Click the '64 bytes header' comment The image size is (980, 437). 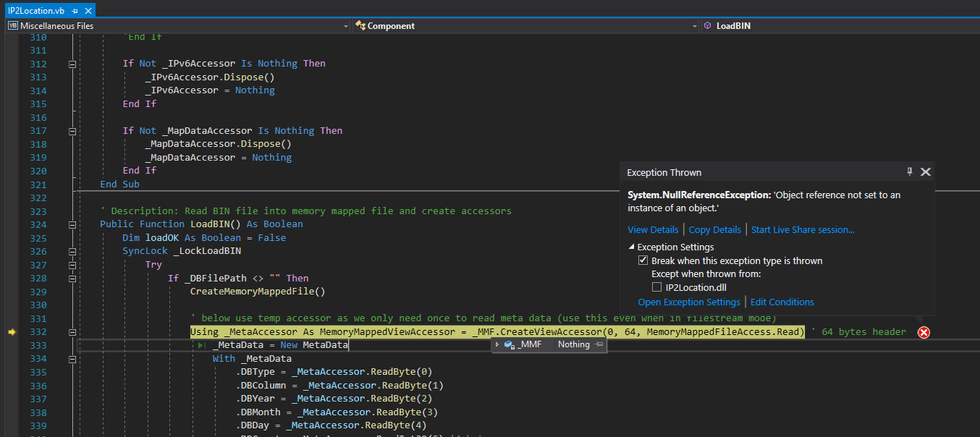[x=858, y=332]
